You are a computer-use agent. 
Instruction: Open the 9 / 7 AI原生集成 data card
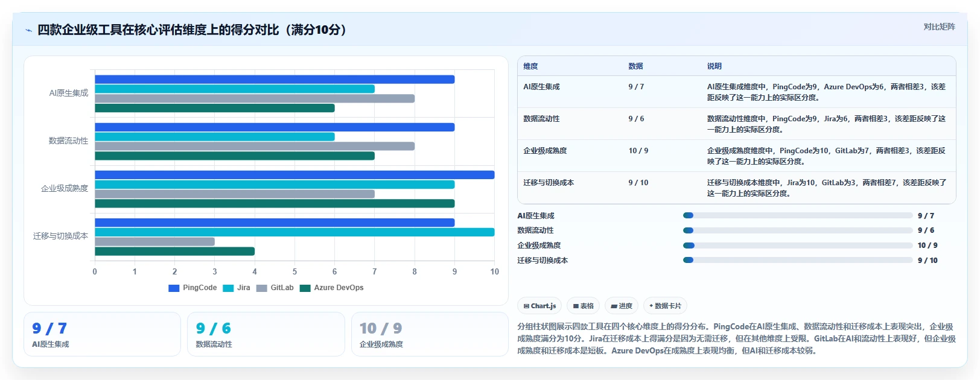pos(102,334)
